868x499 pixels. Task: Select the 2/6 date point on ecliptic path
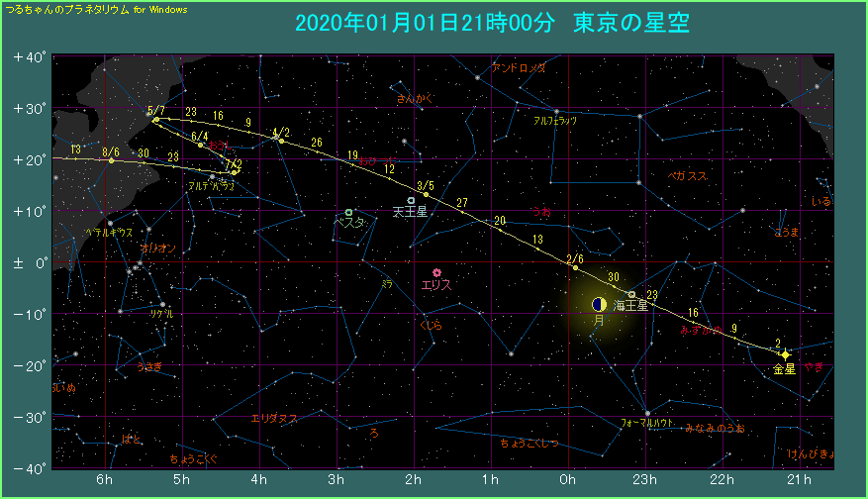[575, 267]
